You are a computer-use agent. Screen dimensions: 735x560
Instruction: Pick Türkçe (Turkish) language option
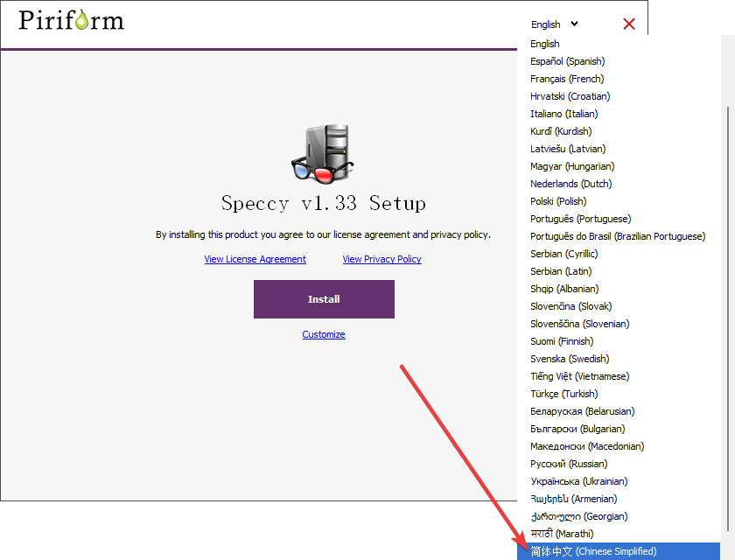tap(619, 394)
